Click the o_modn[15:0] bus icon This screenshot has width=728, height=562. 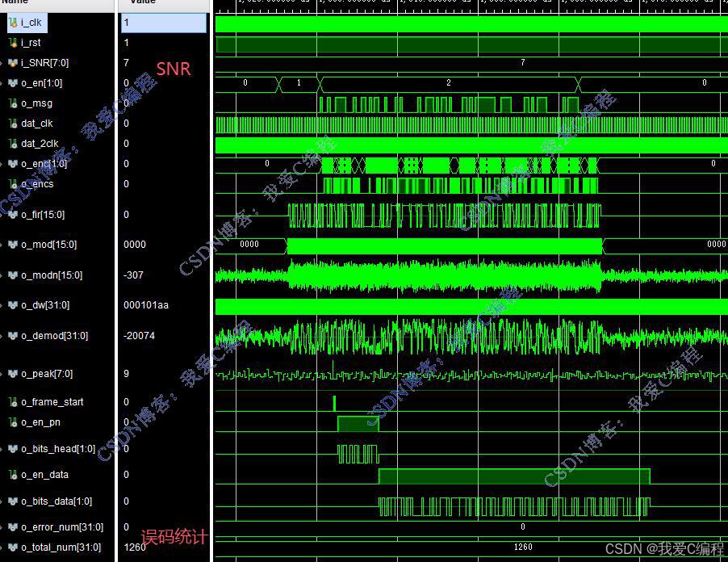tap(13, 275)
